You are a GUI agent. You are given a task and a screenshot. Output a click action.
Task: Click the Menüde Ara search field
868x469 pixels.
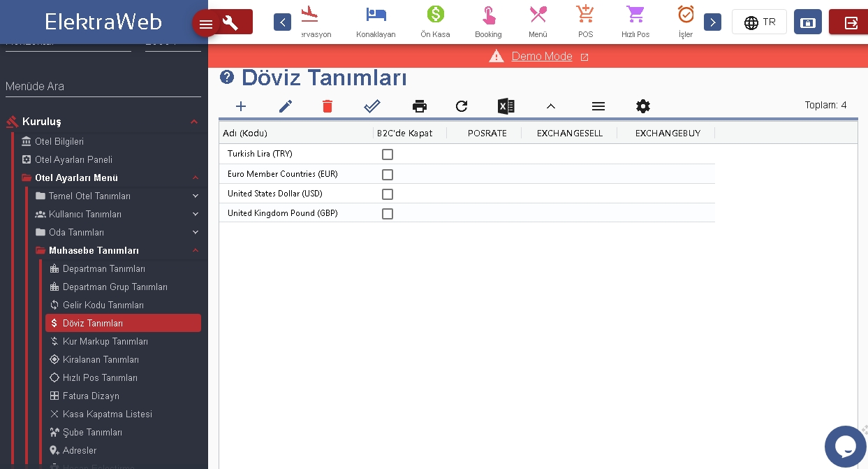[103, 87]
